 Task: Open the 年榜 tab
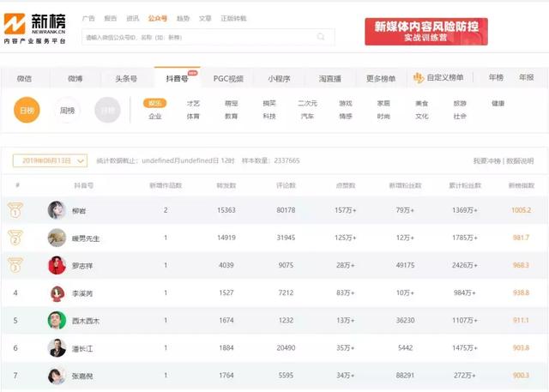pos(496,77)
